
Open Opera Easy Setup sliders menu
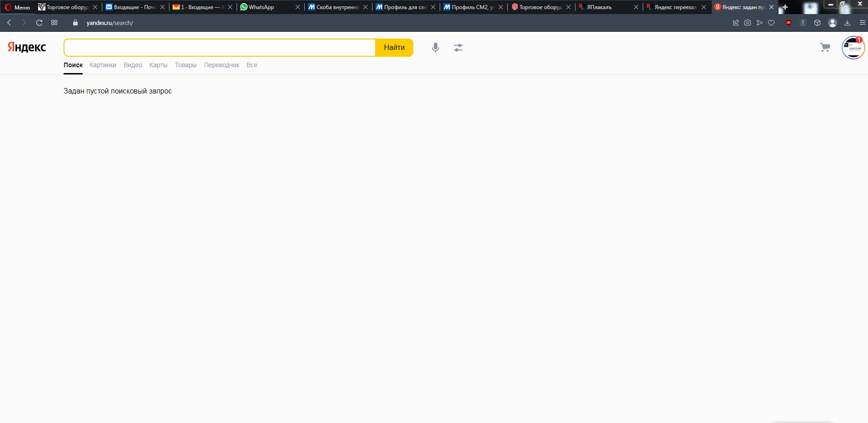(x=862, y=23)
